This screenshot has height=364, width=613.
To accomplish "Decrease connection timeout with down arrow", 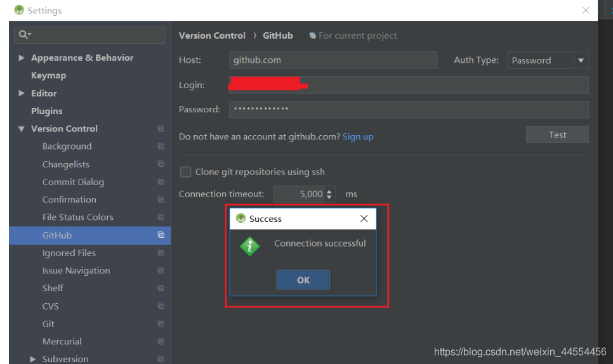I will point(329,197).
